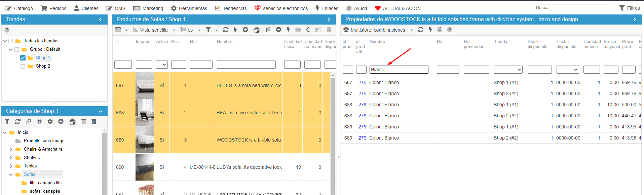
Task: Open the Tienda filter dropdown
Action: pos(508,70)
